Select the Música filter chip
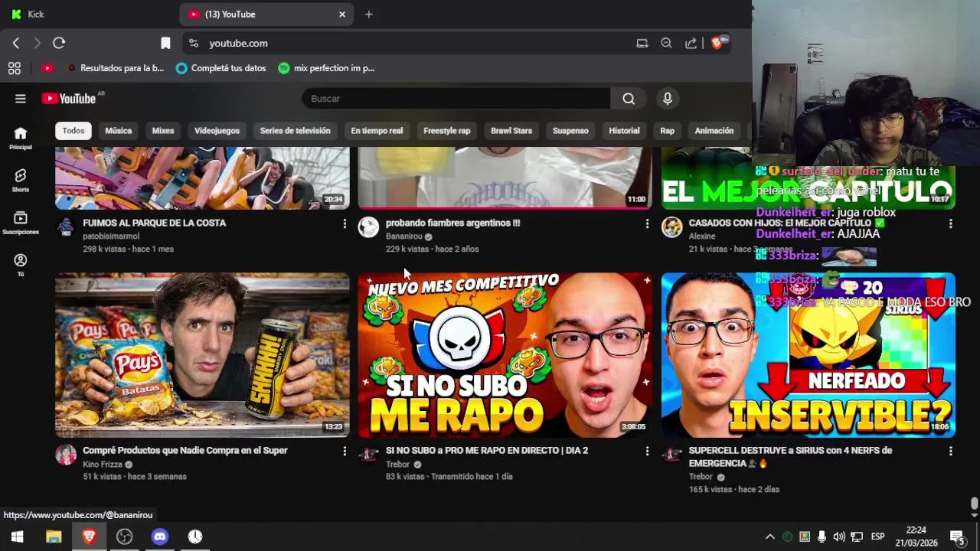The image size is (980, 551). (x=118, y=131)
